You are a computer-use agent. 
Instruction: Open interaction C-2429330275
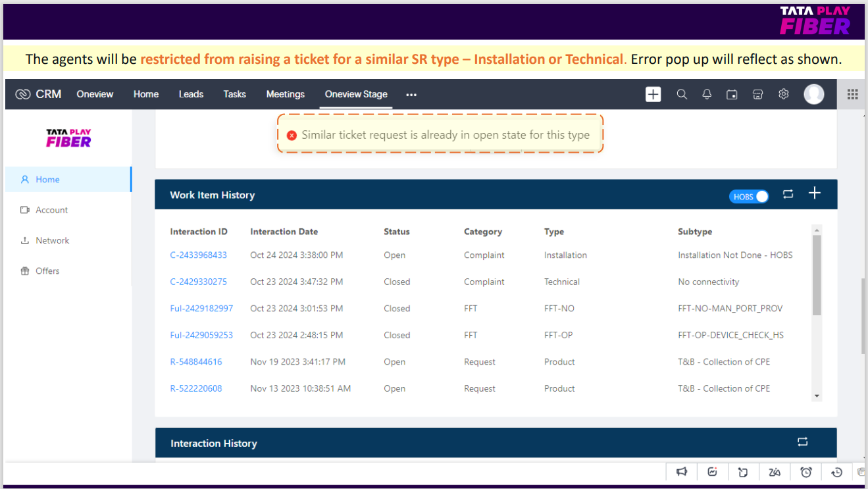(198, 282)
